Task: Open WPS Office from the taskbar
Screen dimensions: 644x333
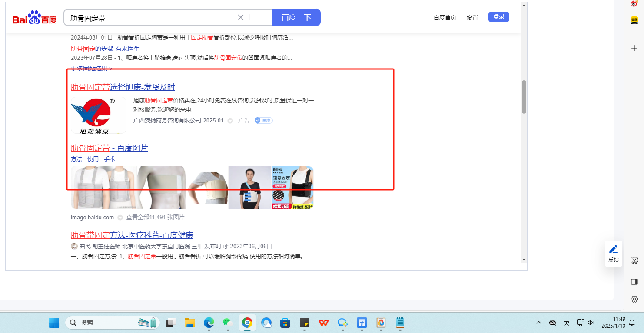Action: (324, 323)
